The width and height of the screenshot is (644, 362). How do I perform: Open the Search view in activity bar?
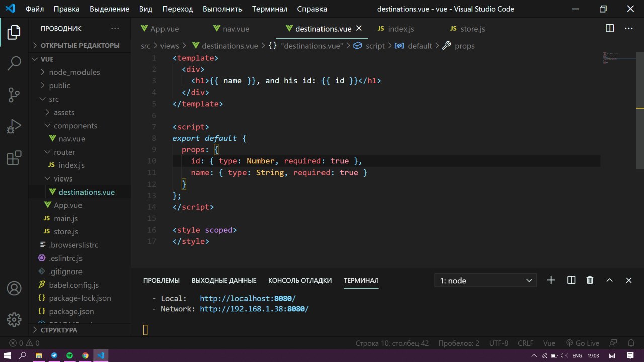(x=14, y=63)
